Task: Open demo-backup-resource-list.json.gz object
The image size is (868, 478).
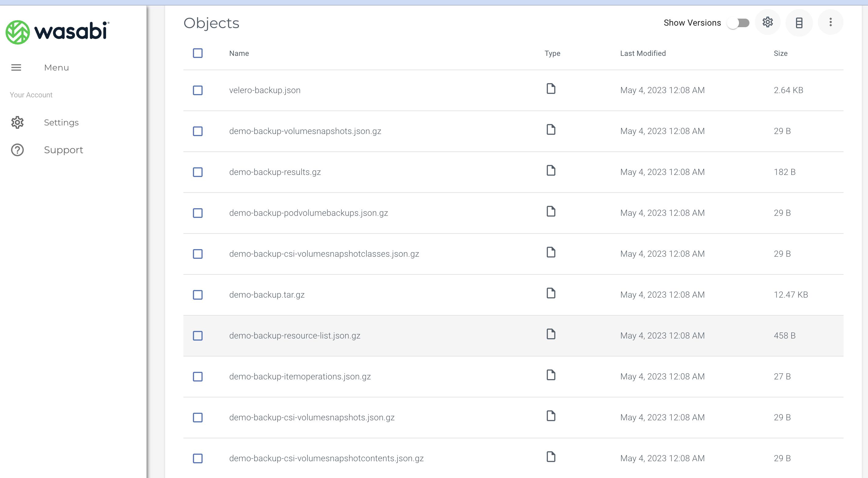Action: coord(295,335)
